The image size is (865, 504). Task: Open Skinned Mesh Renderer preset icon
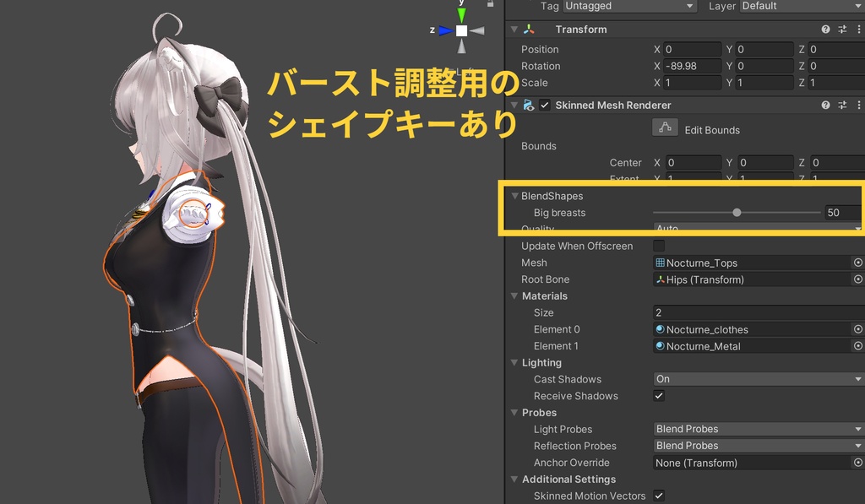pyautogui.click(x=842, y=105)
